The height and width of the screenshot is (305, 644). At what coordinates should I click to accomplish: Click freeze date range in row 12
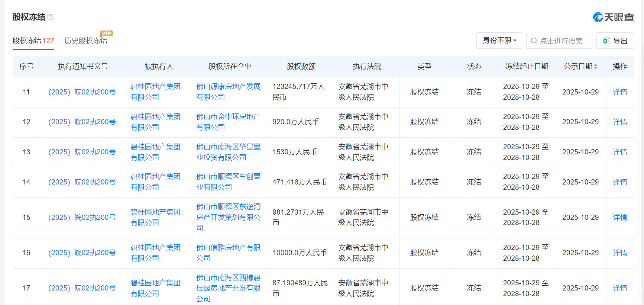pyautogui.click(x=526, y=122)
